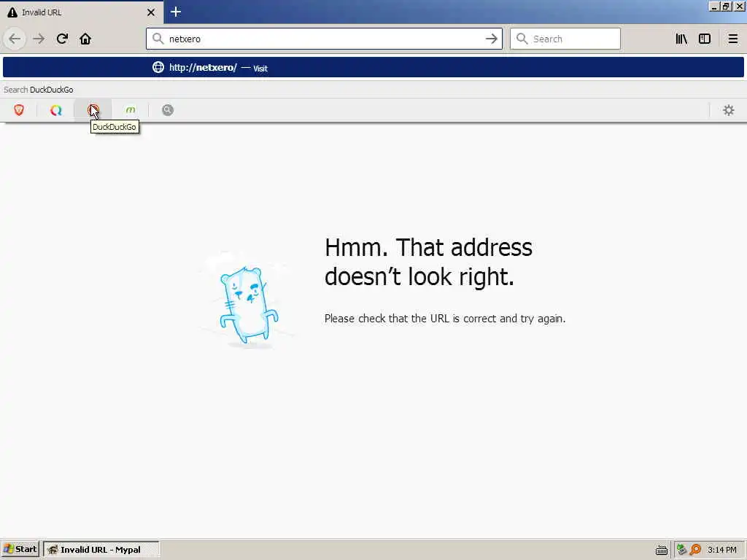Select the Invalid URL tab
Screen dimensions: 747x560
[82, 12]
